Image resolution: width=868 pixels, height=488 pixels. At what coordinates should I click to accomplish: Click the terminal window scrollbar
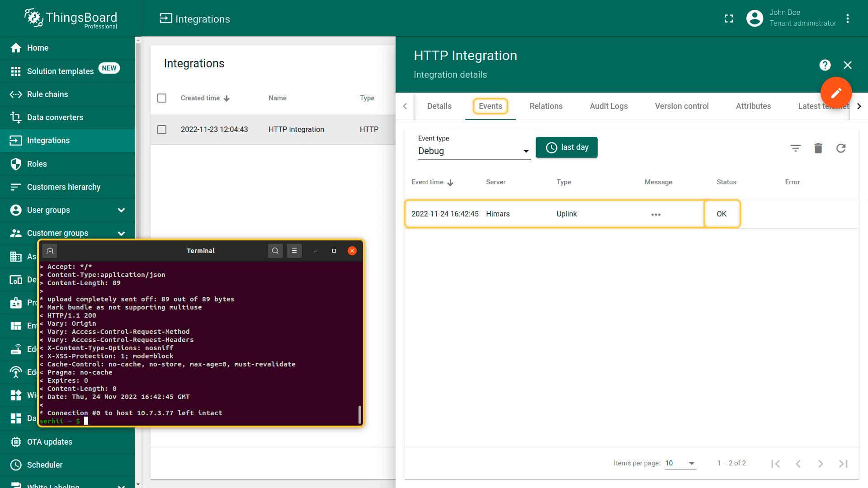tap(360, 414)
